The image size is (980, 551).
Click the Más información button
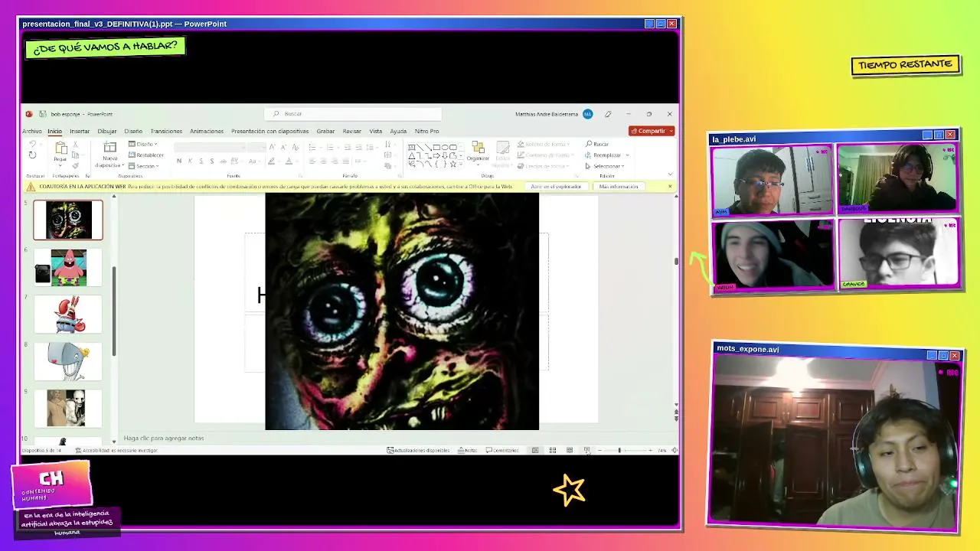pyautogui.click(x=618, y=186)
